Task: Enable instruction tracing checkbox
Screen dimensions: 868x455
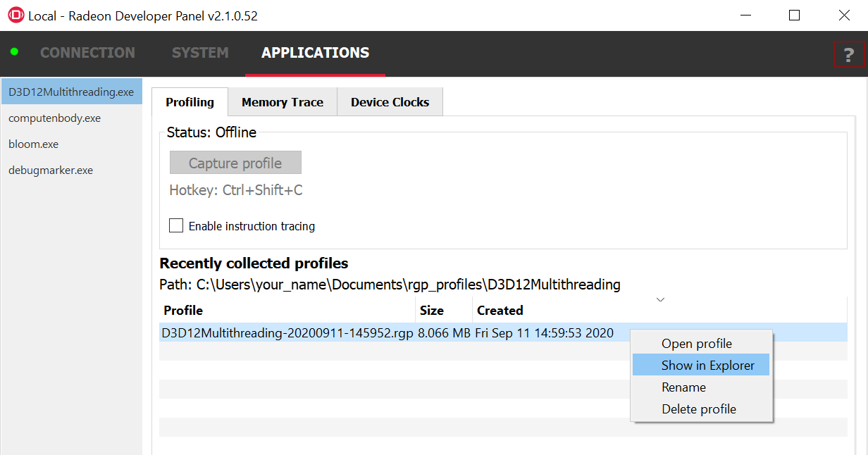Action: click(x=176, y=226)
